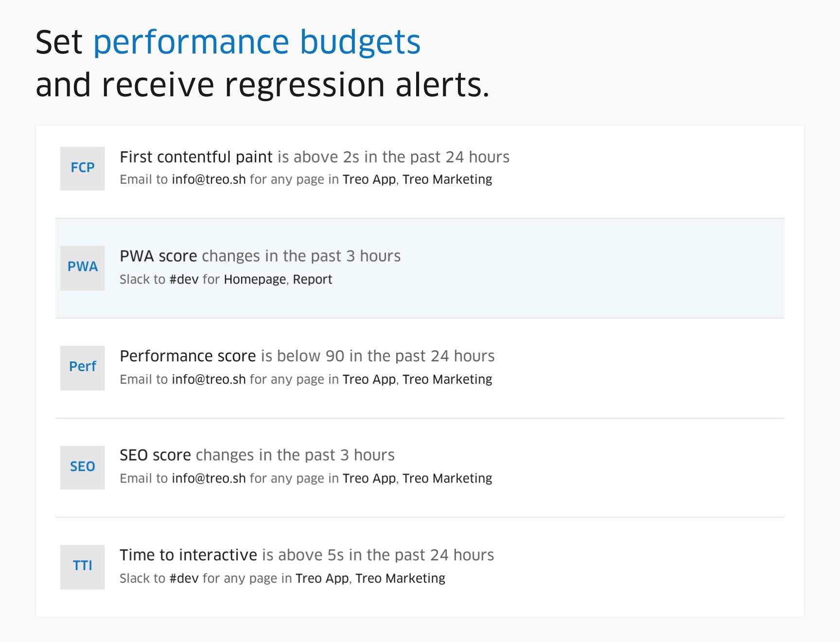Click the Report link in the PWA alert
The image size is (840, 642).
[x=313, y=280]
